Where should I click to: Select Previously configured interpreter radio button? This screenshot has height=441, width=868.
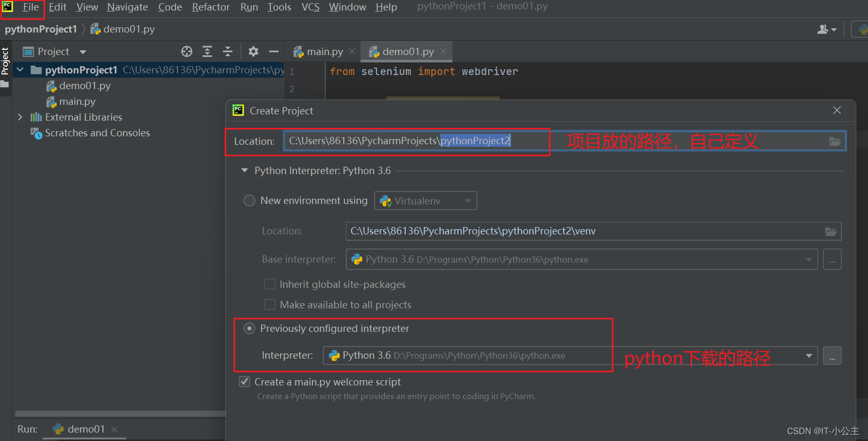pyautogui.click(x=249, y=329)
